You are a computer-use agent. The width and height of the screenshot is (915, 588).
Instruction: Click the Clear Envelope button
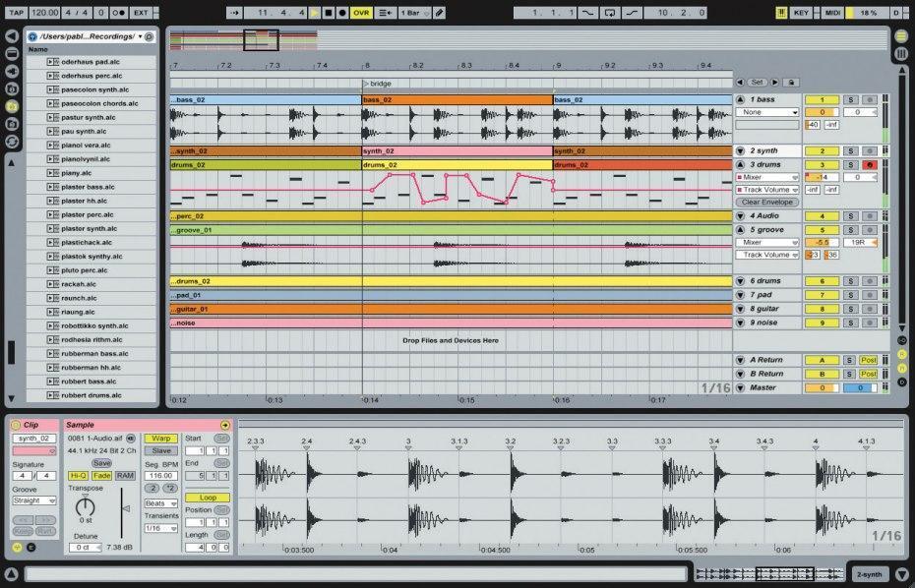coord(768,202)
